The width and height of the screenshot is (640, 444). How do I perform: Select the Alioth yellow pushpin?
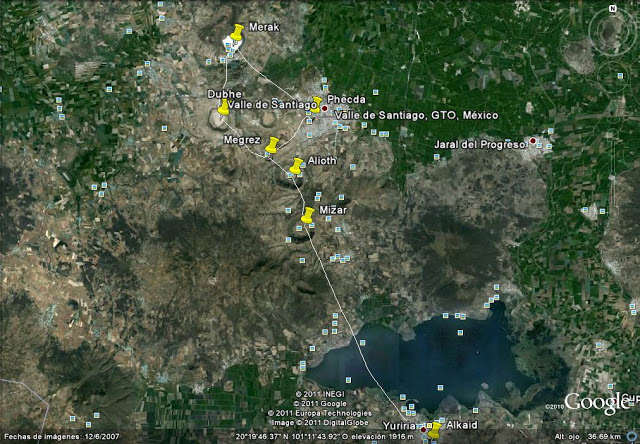(296, 166)
